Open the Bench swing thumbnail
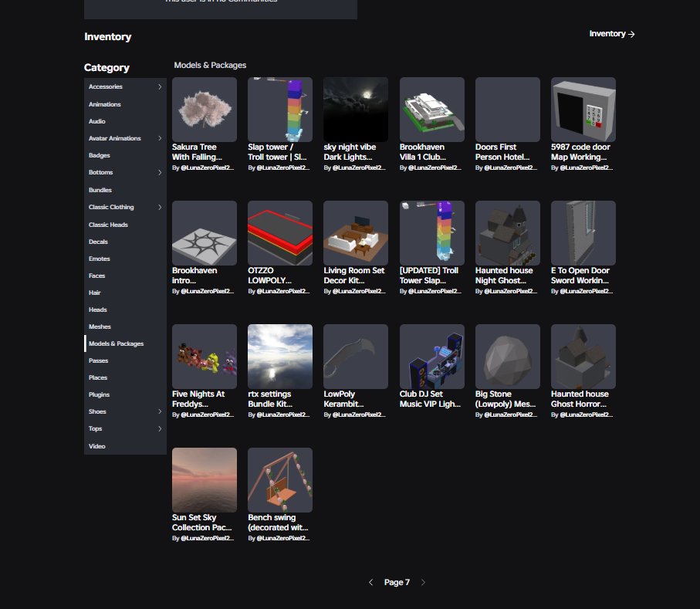Screen dimensions: 700x609 (280, 480)
